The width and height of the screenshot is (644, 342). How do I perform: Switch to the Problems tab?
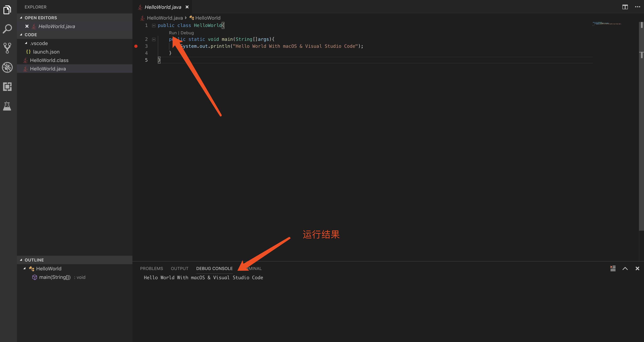pos(151,268)
